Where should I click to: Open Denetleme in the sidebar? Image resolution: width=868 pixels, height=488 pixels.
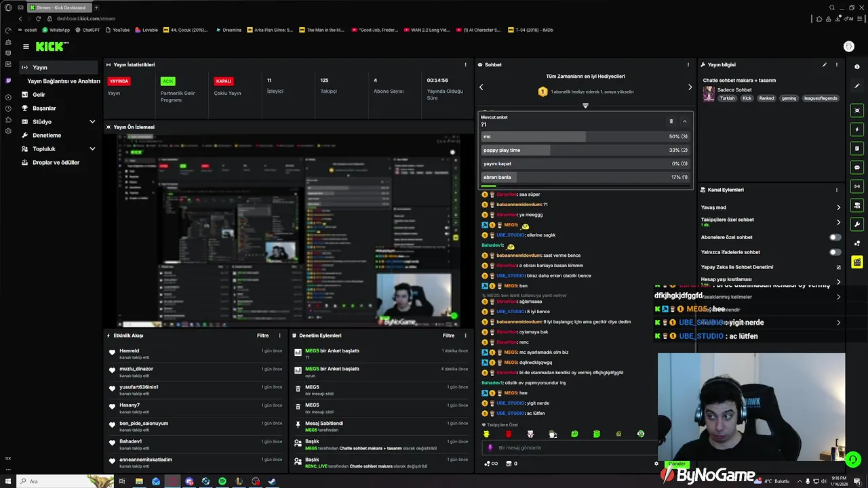[x=47, y=136]
